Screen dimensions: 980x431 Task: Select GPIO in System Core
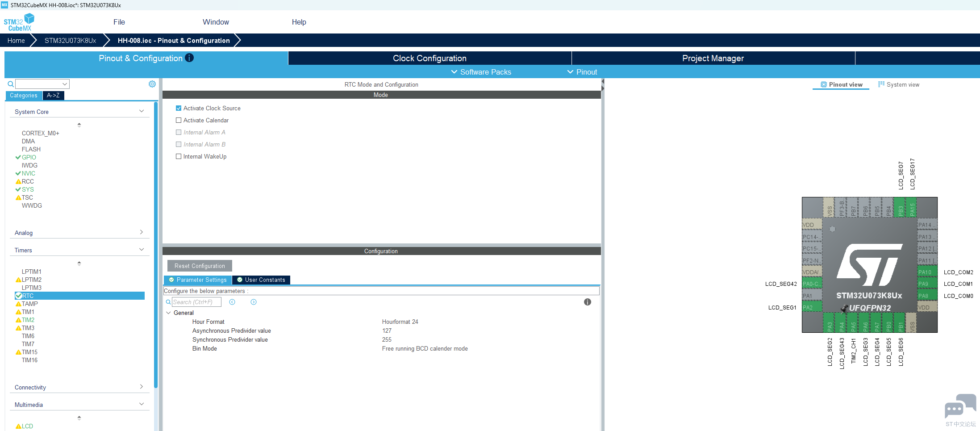(29, 157)
